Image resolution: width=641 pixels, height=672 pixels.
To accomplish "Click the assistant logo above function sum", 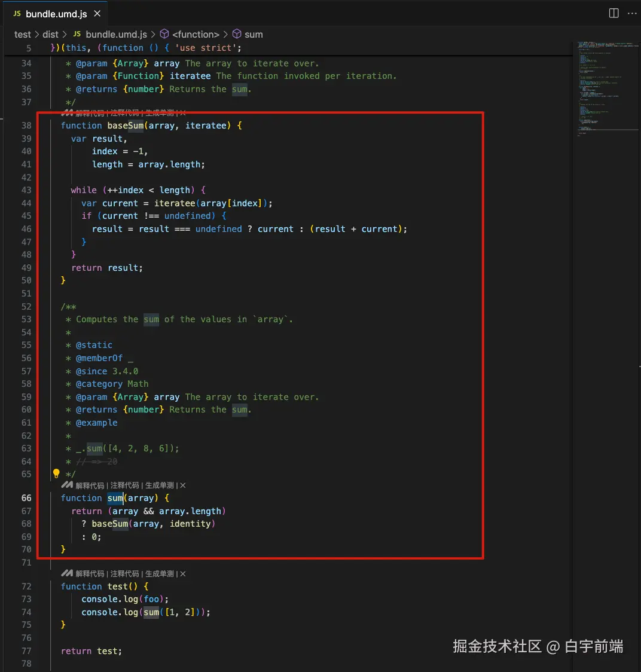I will coord(67,485).
